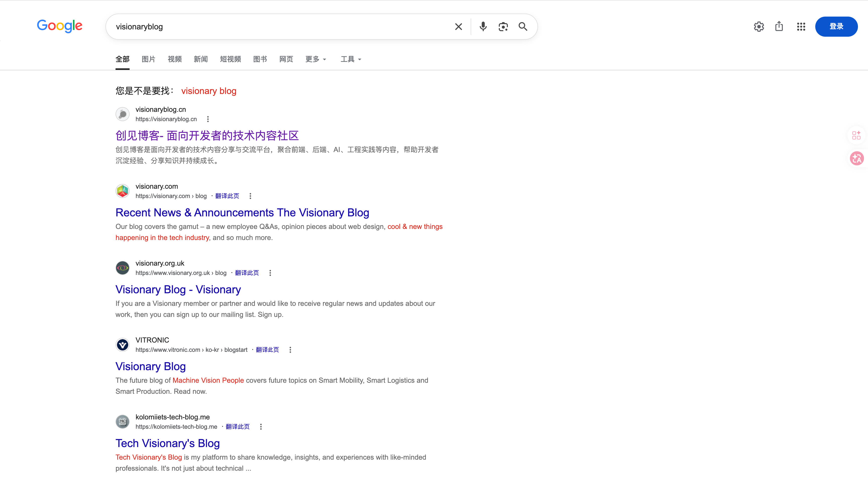Open the VITRONIC 'Visionary Blog' result title
Screen dimensions: 868x482
(x=151, y=366)
